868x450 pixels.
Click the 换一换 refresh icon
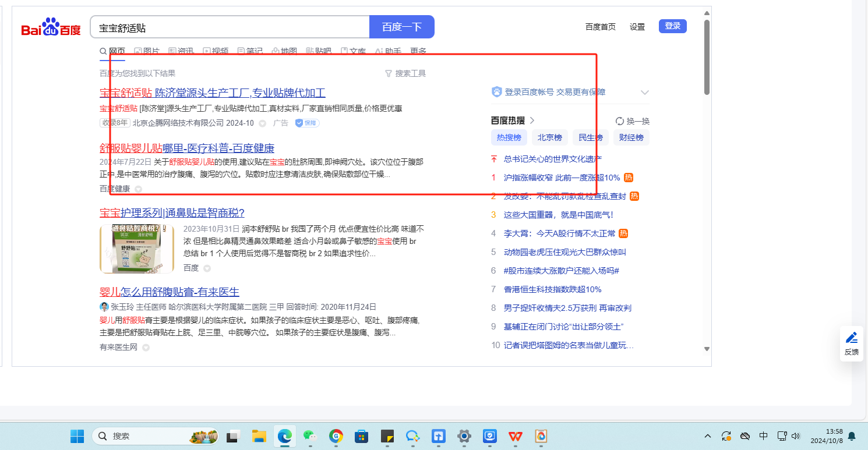pos(620,121)
